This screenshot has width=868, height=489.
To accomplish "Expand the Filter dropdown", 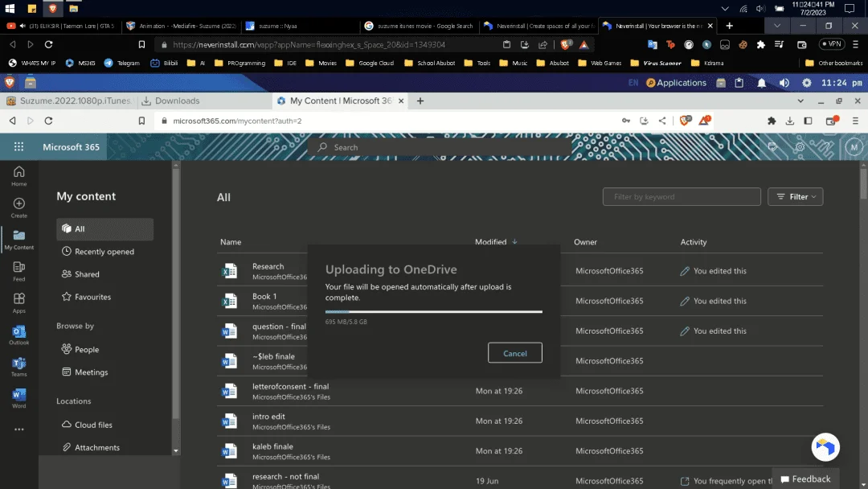I will coord(795,196).
